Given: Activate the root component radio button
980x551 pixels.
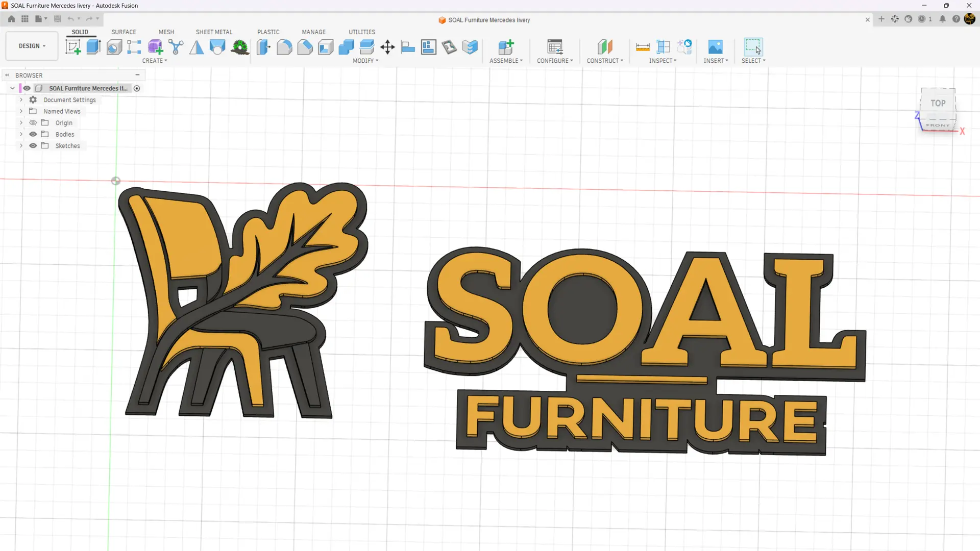Looking at the screenshot, I should pos(137,88).
